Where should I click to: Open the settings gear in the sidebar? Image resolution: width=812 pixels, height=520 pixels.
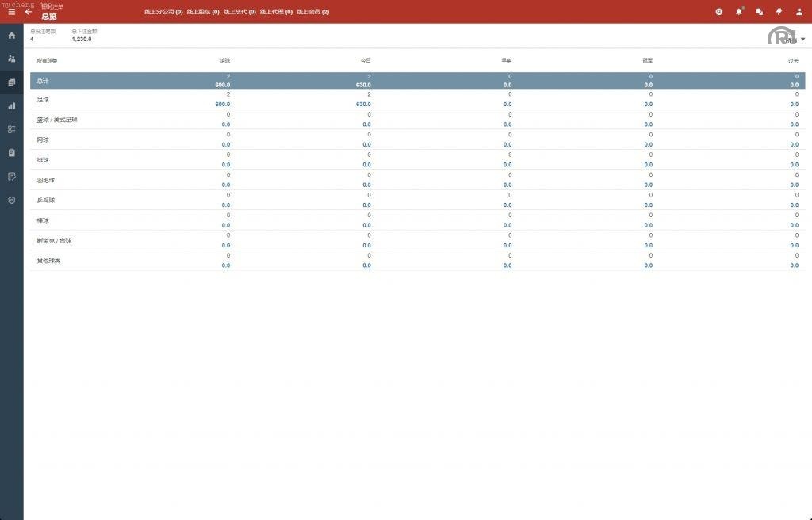11,200
